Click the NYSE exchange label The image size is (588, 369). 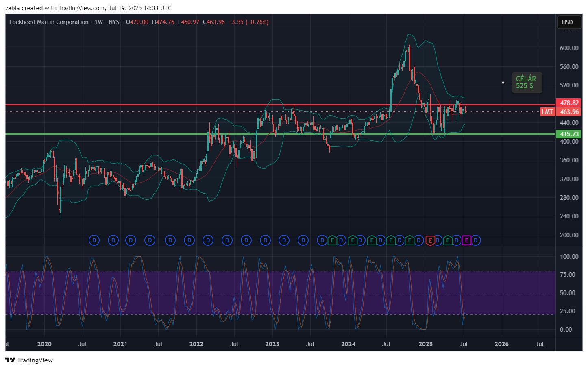coord(115,22)
